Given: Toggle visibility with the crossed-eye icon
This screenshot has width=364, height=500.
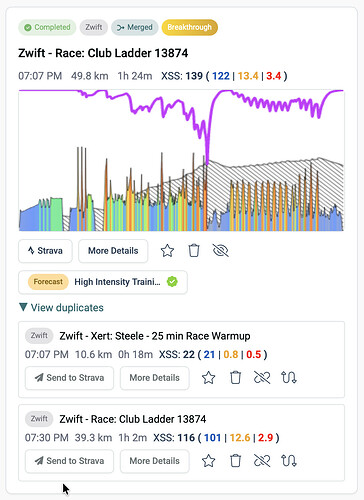Looking at the screenshot, I should coord(221,251).
